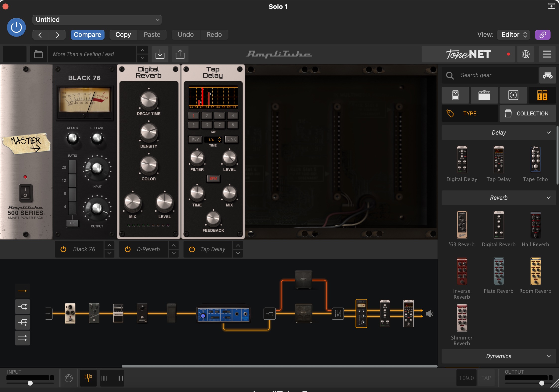
Task: Step to previous preset with up chevron
Action: point(142,50)
